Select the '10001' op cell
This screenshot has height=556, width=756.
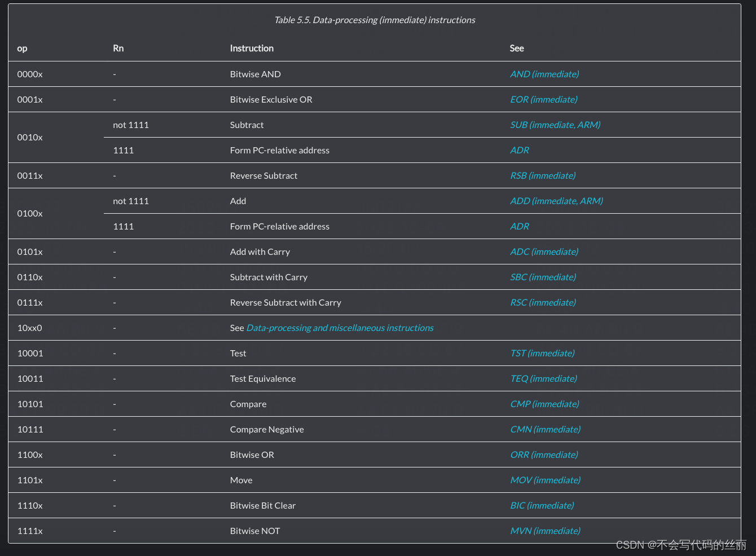coord(30,353)
